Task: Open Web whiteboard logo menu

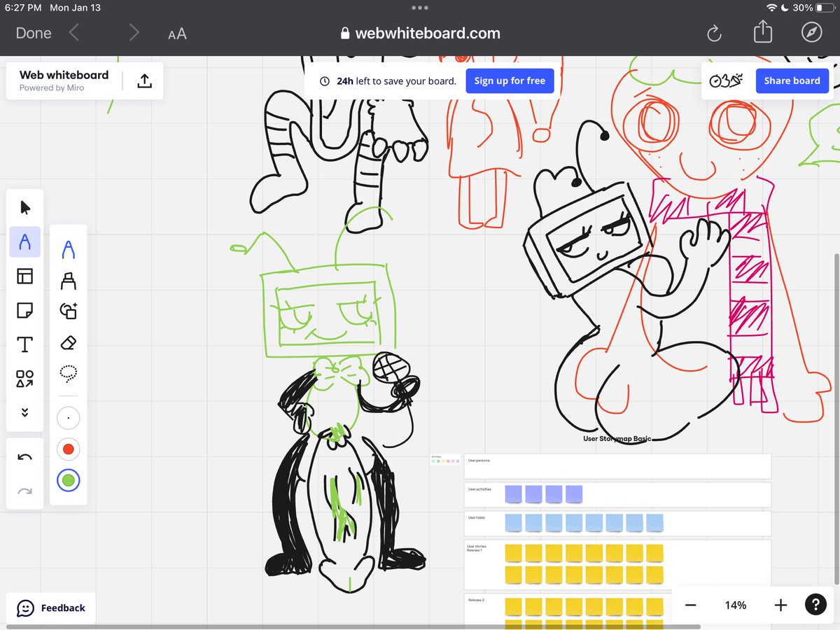Action: pyautogui.click(x=64, y=80)
